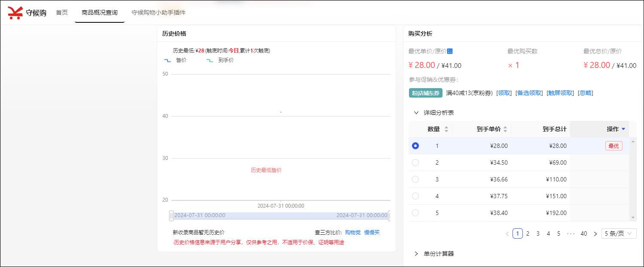Click calculator icon beside 最优单价/原价
Image resolution: width=644 pixels, height=267 pixels.
tap(450, 52)
